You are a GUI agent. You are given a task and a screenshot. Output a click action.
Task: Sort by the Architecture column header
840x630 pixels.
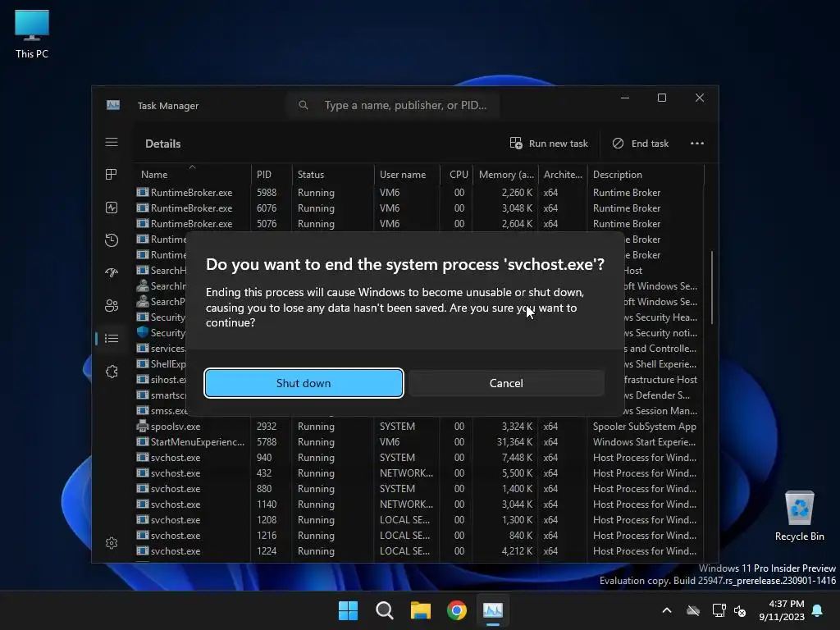point(563,174)
